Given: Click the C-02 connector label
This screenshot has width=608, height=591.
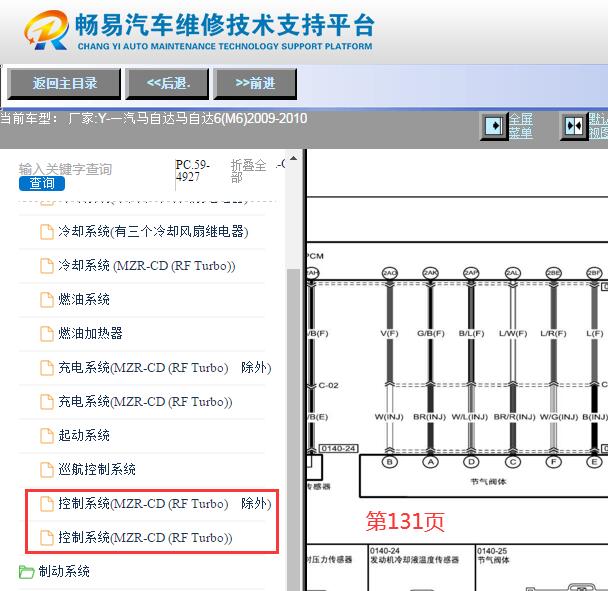Looking at the screenshot, I should (x=328, y=385).
